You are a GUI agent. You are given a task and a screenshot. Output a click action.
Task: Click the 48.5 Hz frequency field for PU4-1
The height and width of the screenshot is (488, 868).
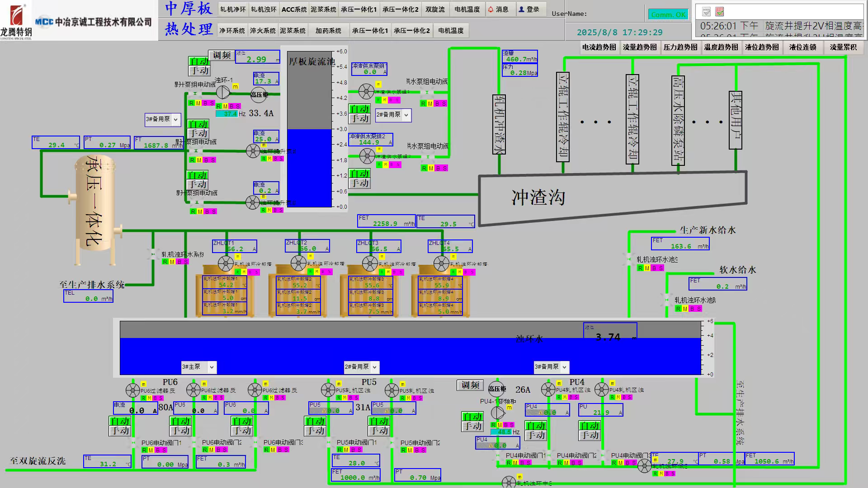tap(501, 432)
